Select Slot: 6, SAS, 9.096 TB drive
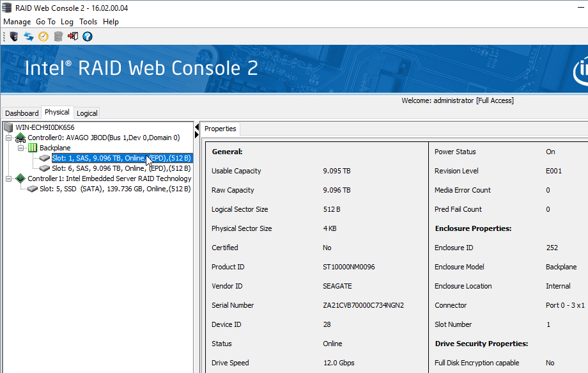This screenshot has height=373, width=588. click(121, 168)
